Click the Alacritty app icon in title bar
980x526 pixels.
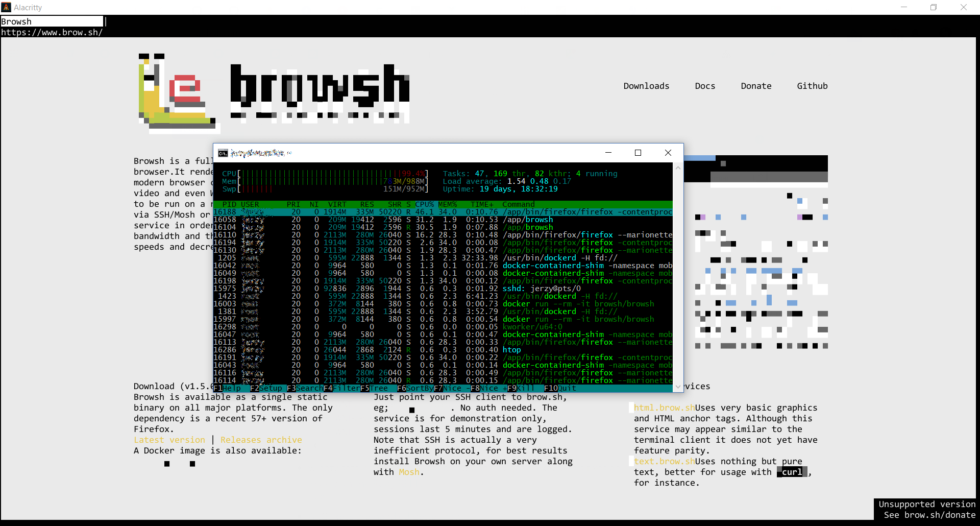point(6,7)
